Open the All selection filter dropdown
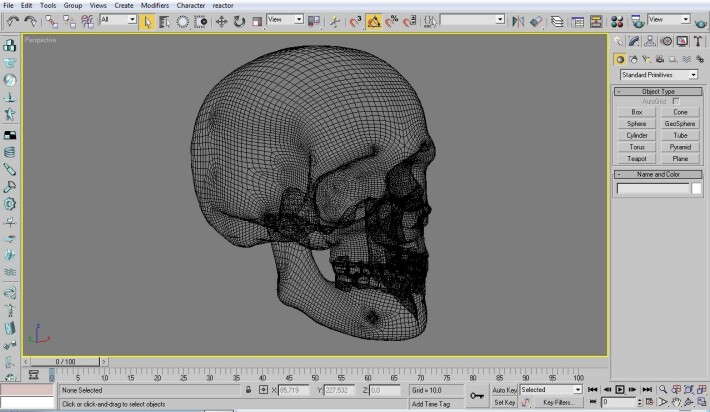The image size is (710, 412). (x=118, y=19)
